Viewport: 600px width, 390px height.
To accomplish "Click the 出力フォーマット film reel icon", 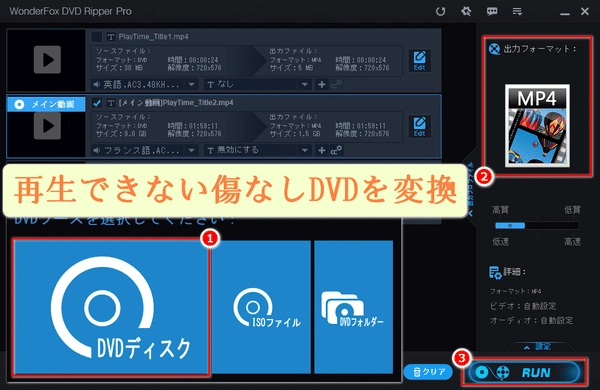I will click(x=494, y=49).
